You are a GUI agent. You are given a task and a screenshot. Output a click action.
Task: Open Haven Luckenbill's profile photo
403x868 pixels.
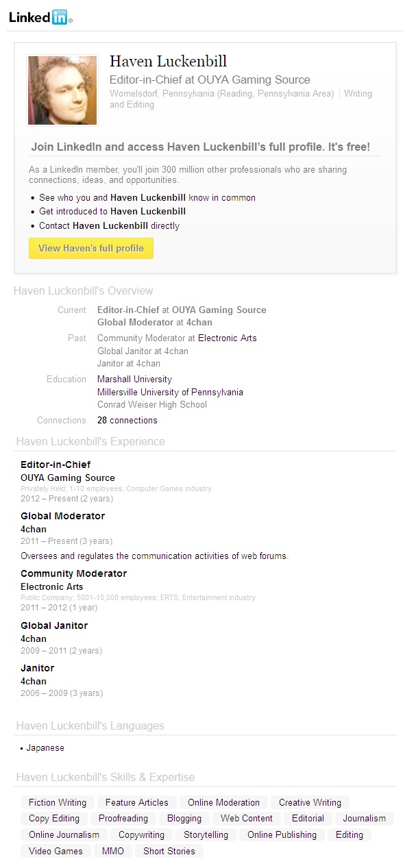click(62, 90)
